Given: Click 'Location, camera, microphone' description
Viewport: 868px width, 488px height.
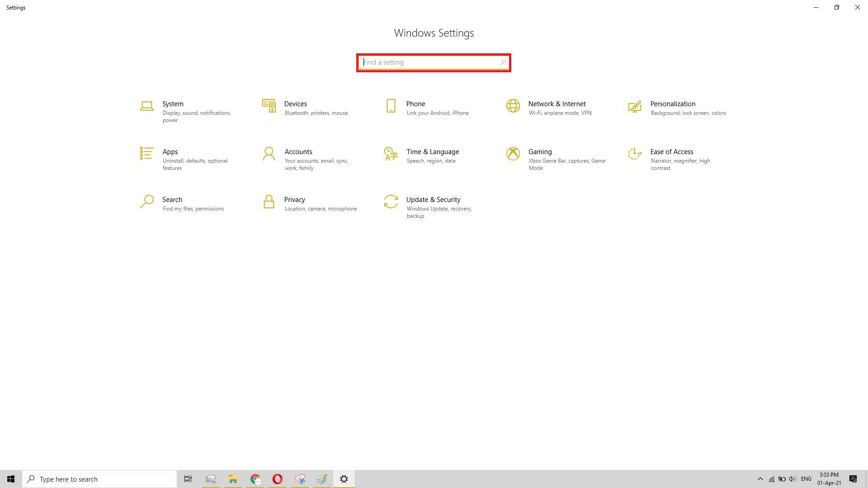Looking at the screenshot, I should (x=321, y=209).
